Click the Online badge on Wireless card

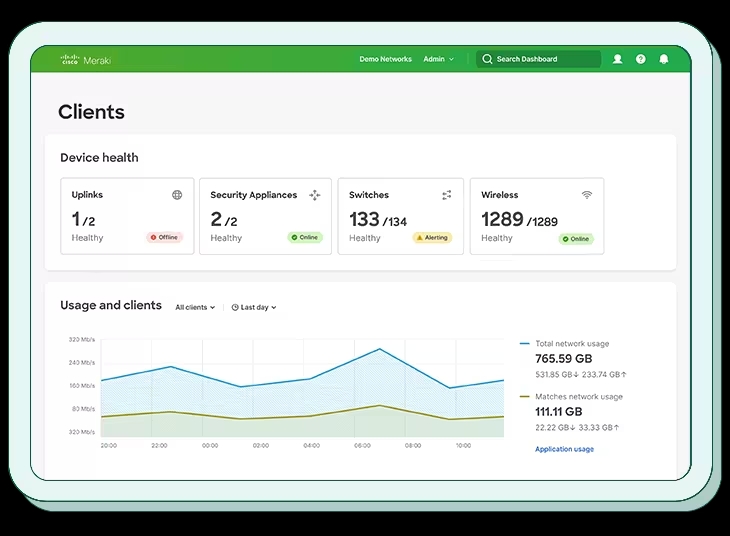click(x=576, y=239)
